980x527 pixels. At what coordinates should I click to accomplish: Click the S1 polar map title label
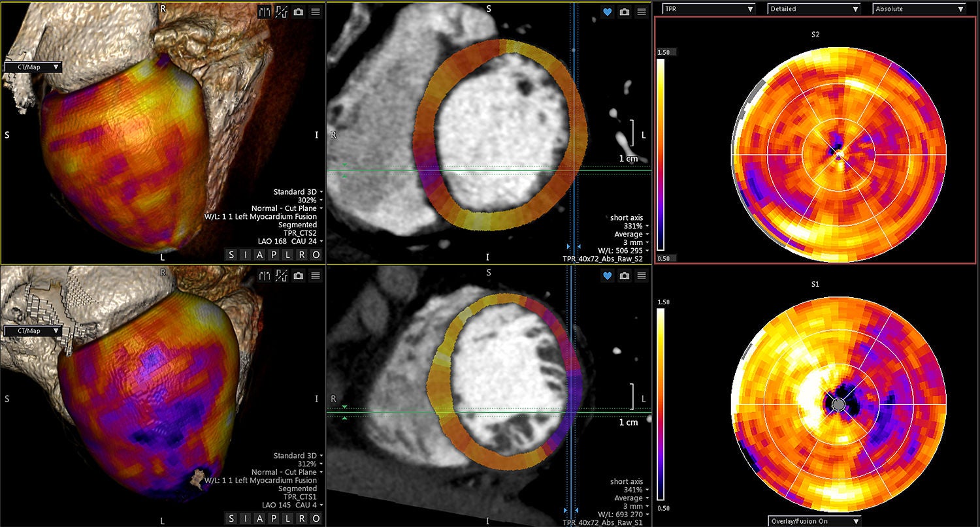[x=815, y=285]
